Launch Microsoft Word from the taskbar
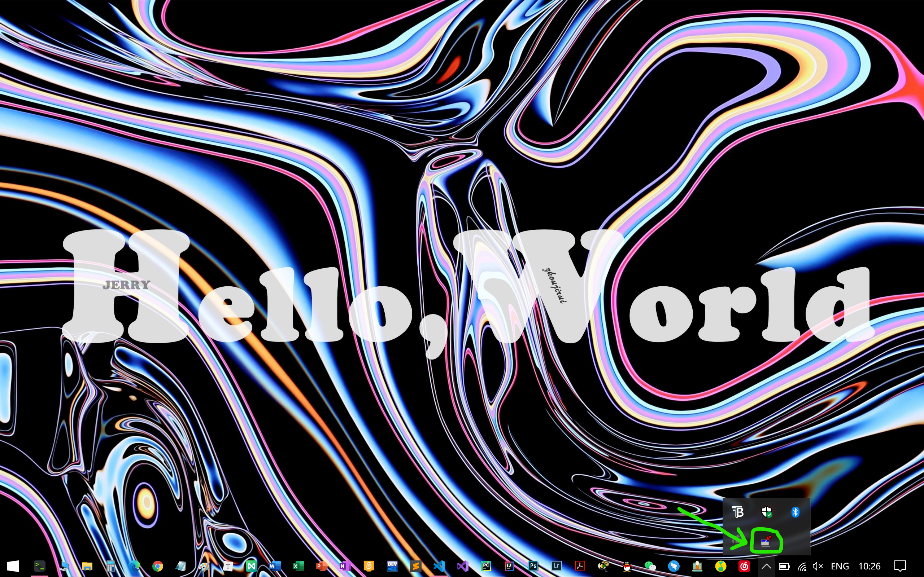Image resolution: width=924 pixels, height=577 pixels. pyautogui.click(x=275, y=566)
